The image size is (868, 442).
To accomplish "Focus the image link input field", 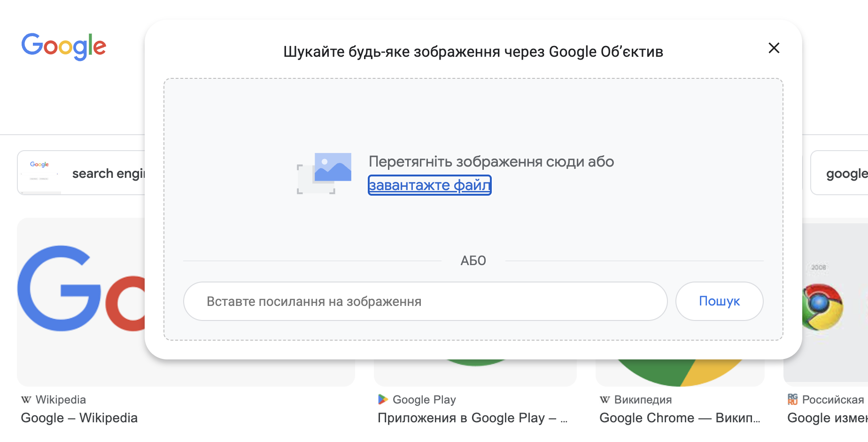I will click(425, 301).
